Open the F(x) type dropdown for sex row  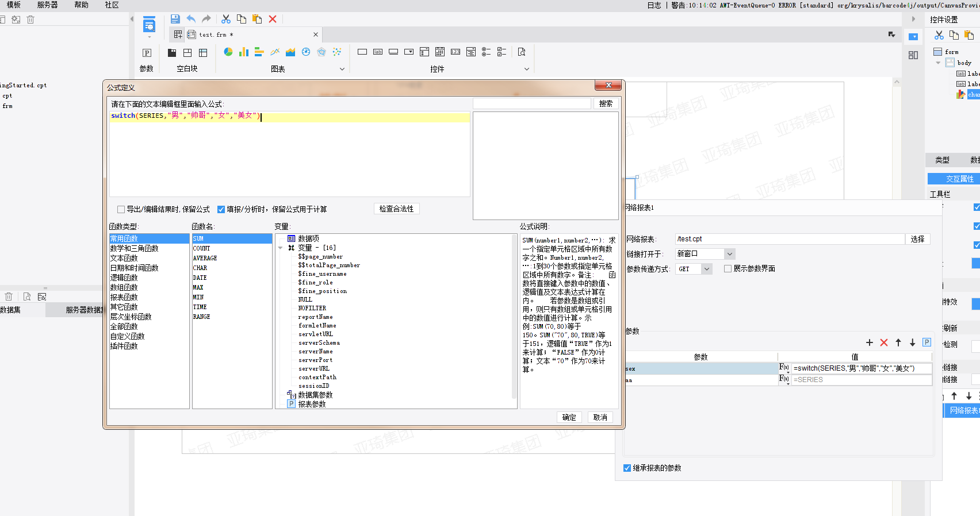(x=784, y=368)
